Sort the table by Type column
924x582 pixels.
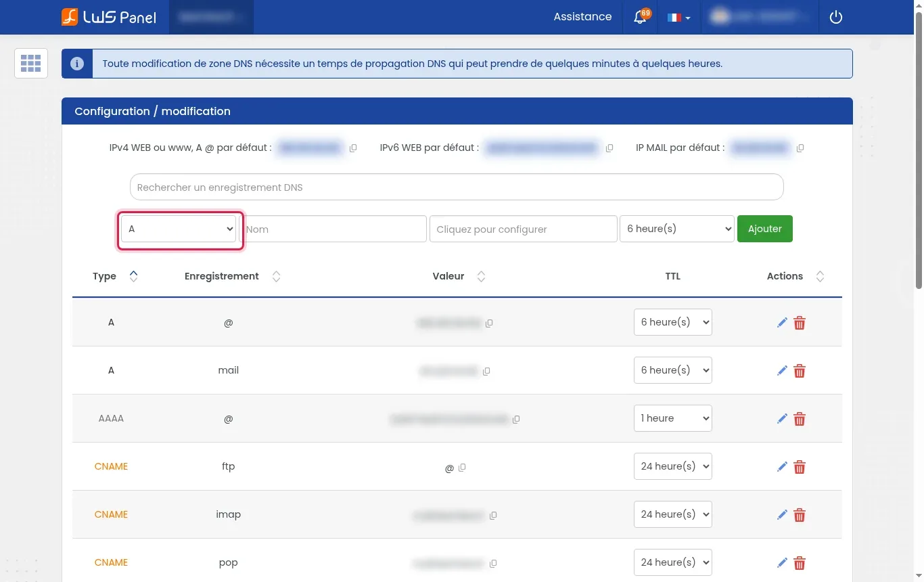(133, 276)
